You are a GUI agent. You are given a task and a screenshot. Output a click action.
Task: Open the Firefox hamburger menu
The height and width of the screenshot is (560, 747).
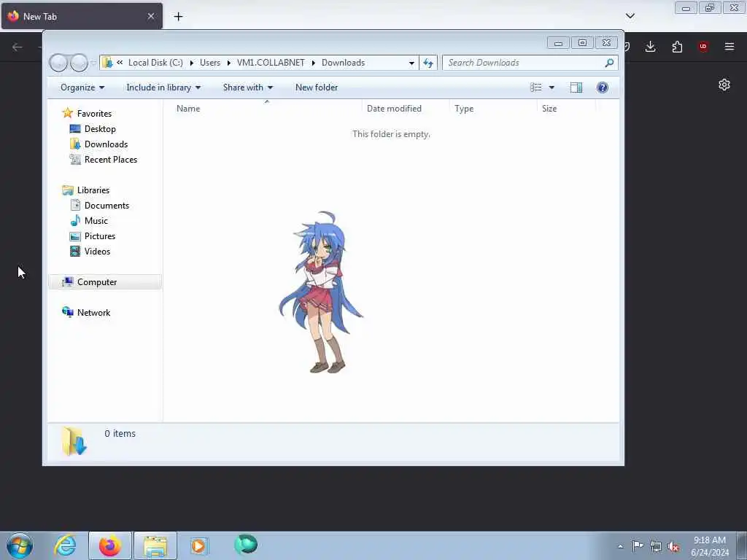coord(729,46)
